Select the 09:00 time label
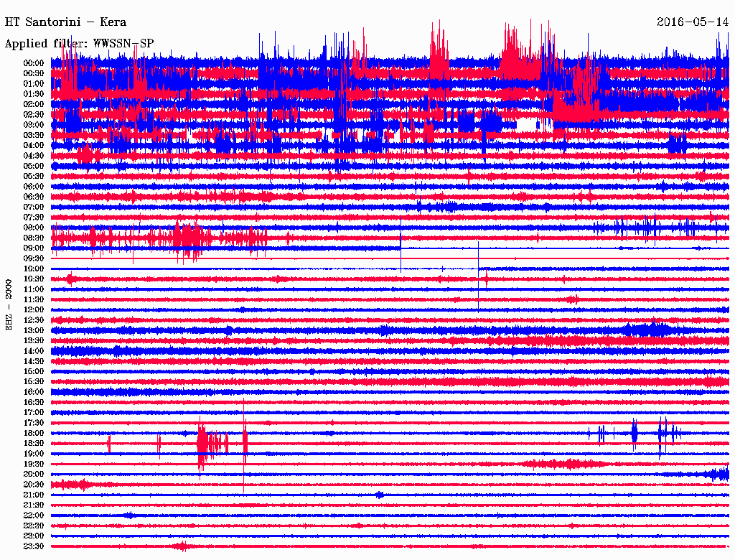The height and width of the screenshot is (560, 735). click(34, 248)
